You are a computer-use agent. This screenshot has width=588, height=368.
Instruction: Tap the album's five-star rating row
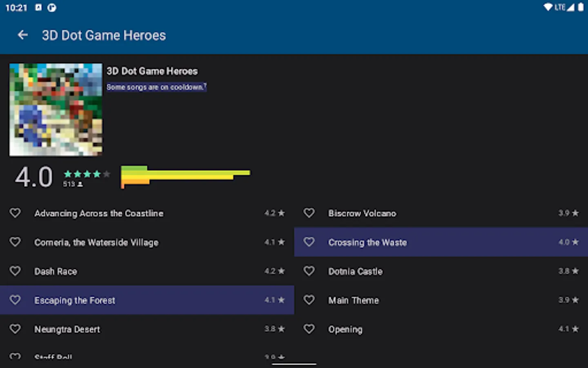87,174
